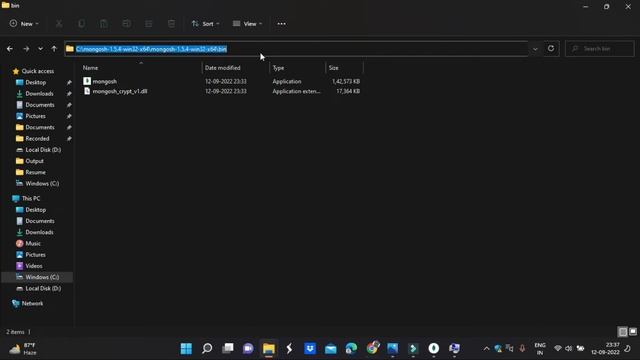Select Quick access in navigation pane

click(38, 71)
